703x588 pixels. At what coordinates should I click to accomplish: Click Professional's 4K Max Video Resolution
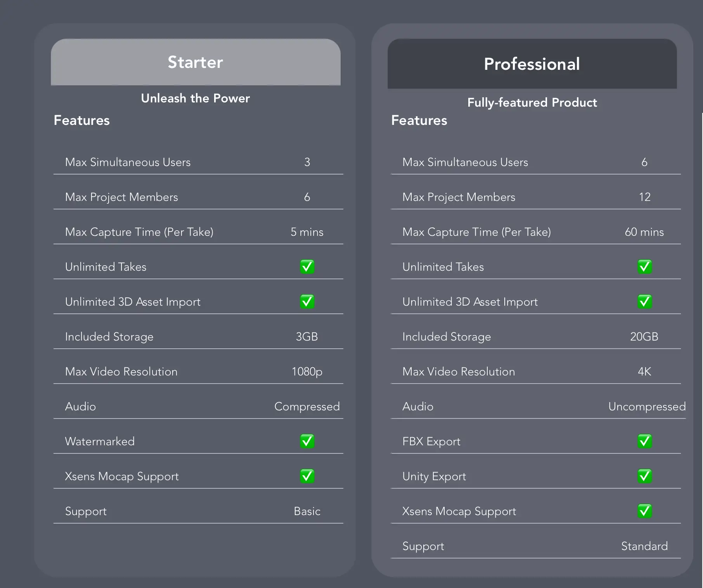point(644,372)
